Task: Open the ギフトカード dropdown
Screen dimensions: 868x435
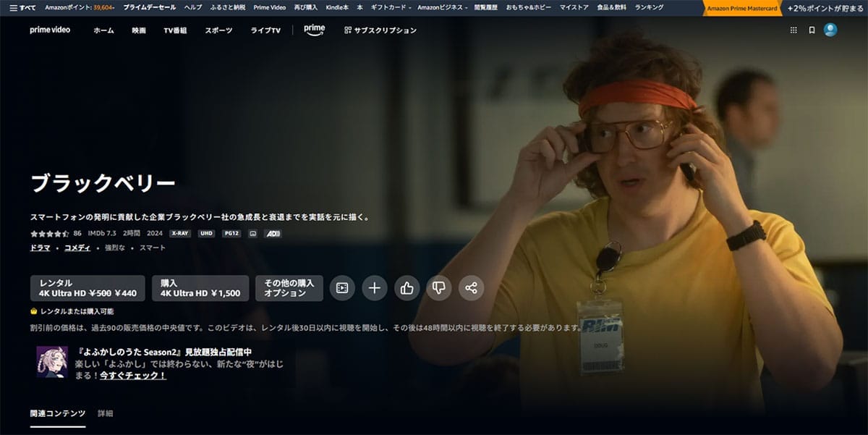Action: [391, 7]
